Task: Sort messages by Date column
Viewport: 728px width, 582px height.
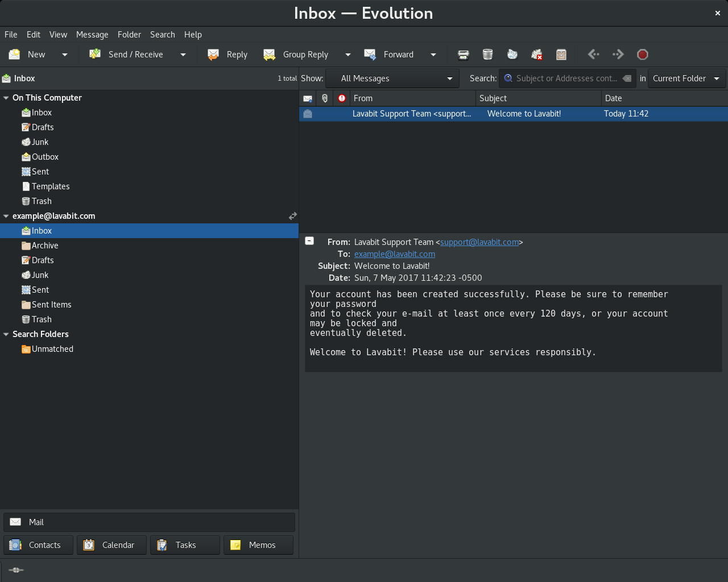Action: (664, 98)
